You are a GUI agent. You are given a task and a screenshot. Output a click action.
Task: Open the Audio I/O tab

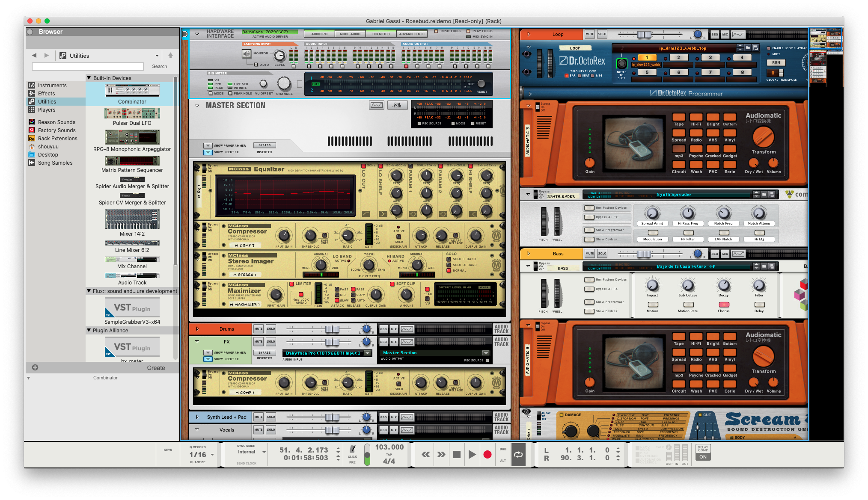tap(319, 34)
